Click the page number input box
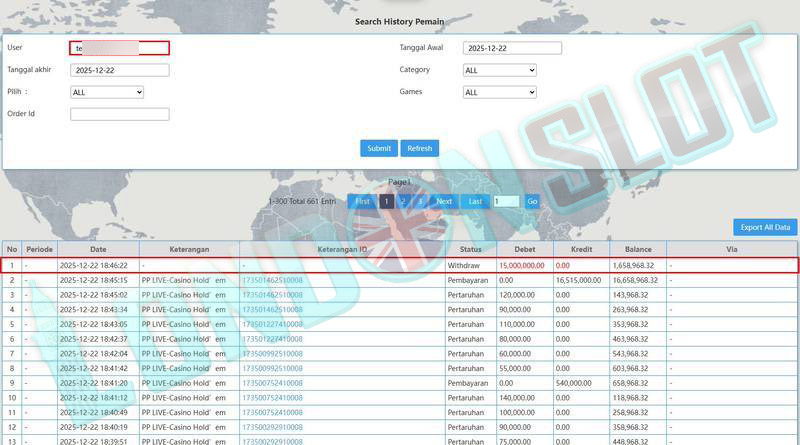 (506, 201)
